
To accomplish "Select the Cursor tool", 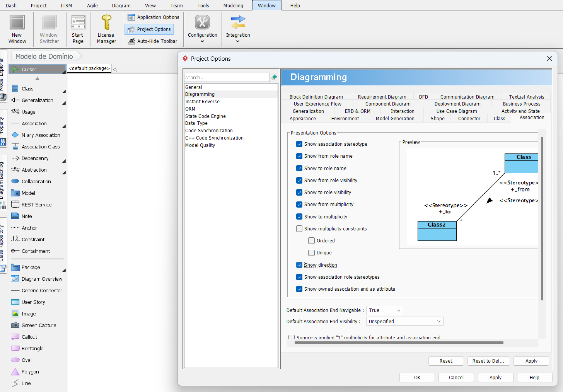I will click(x=38, y=69).
